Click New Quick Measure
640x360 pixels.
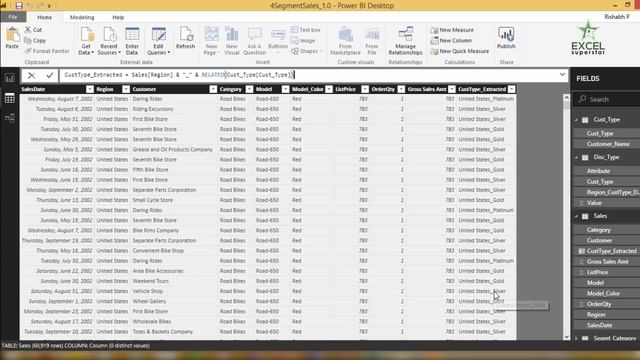(460, 51)
